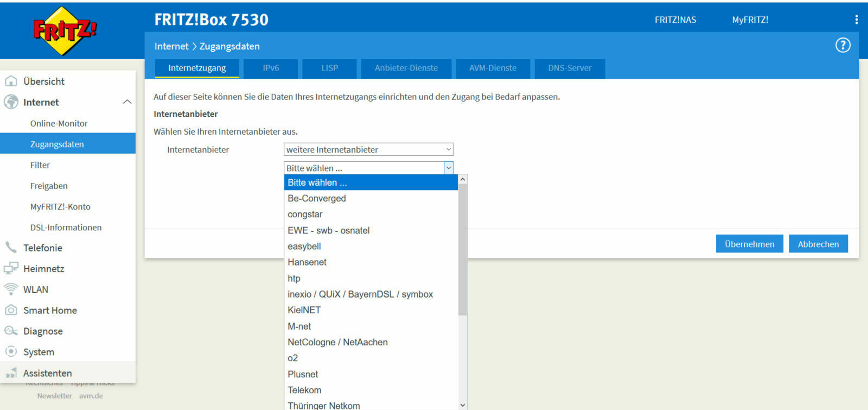The width and height of the screenshot is (868, 410).
Task: Switch to the IPv6 tab
Action: [271, 68]
